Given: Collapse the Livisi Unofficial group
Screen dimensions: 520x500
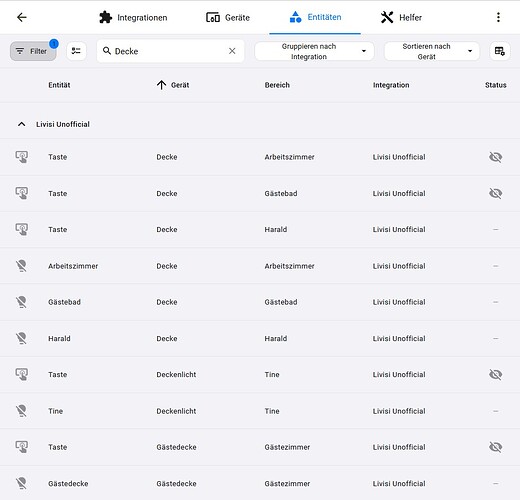Looking at the screenshot, I should pos(21,124).
